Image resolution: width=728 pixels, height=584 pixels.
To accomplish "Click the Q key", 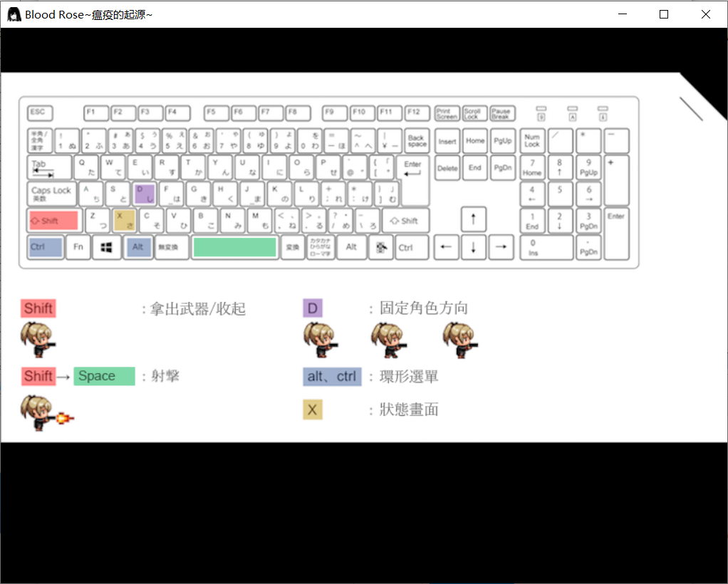I will tap(86, 167).
